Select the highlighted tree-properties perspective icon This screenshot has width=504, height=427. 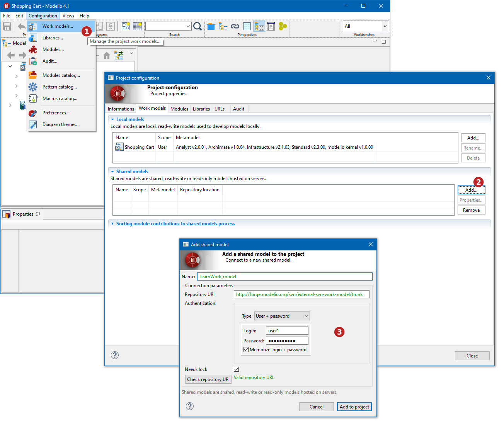pyautogui.click(x=259, y=26)
